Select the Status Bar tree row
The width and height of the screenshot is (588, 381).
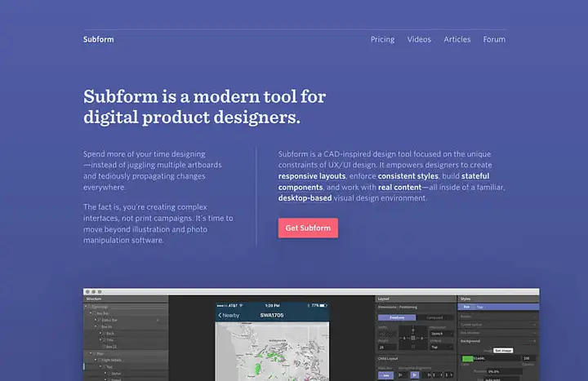click(x=126, y=320)
